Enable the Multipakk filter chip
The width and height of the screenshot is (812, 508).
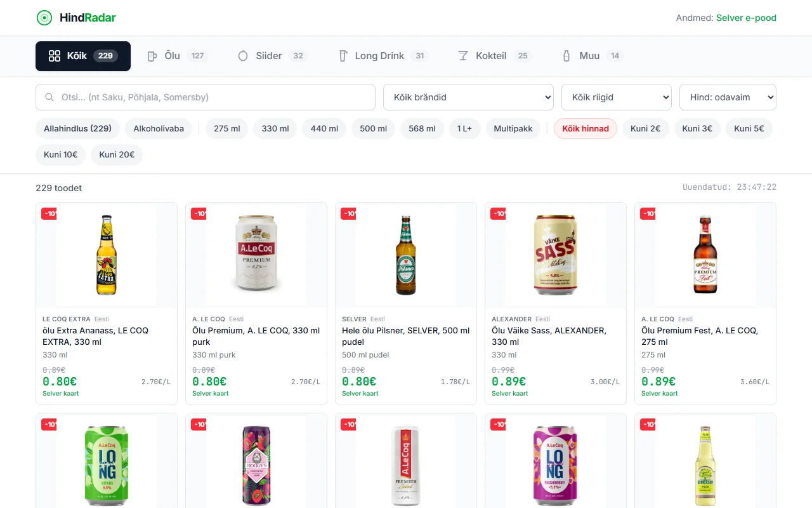click(513, 128)
